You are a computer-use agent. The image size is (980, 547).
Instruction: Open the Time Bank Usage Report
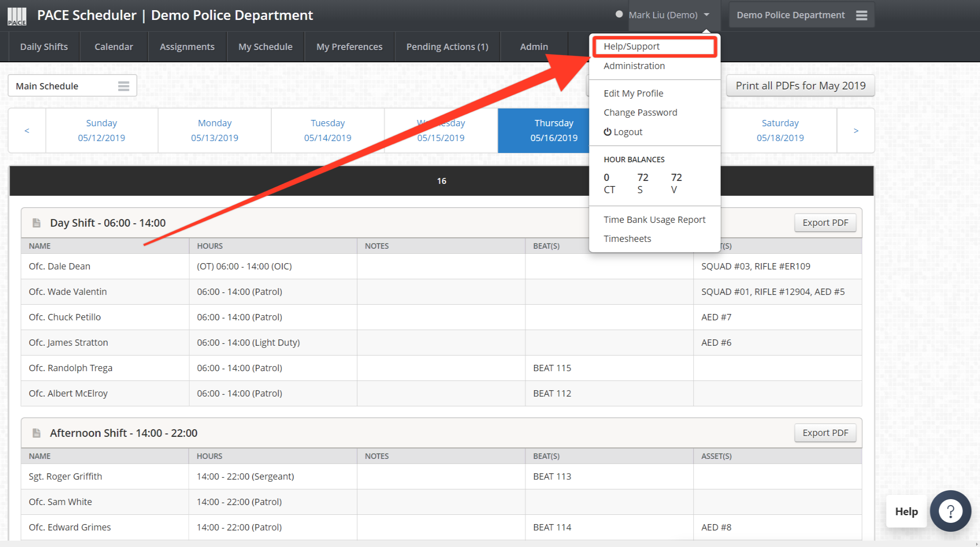(655, 219)
